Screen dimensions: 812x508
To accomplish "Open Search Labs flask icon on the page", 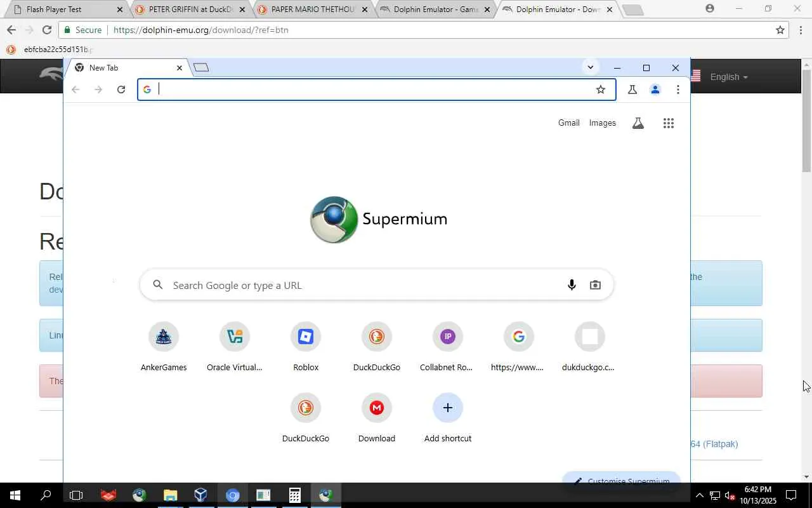I will point(638,123).
